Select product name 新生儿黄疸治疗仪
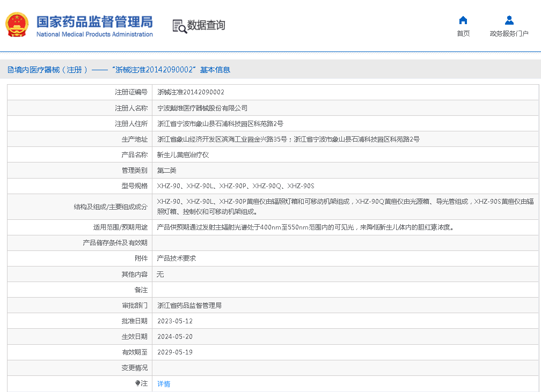541x392 pixels. point(183,155)
